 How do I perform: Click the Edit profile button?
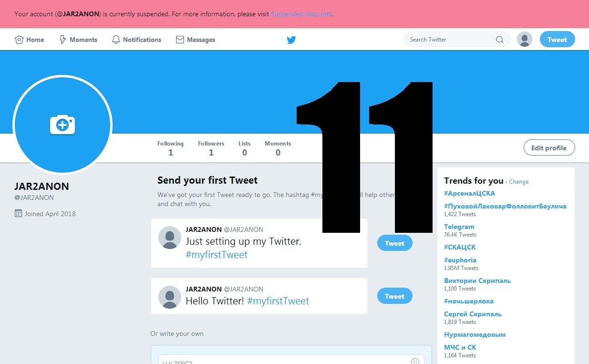[x=549, y=148]
